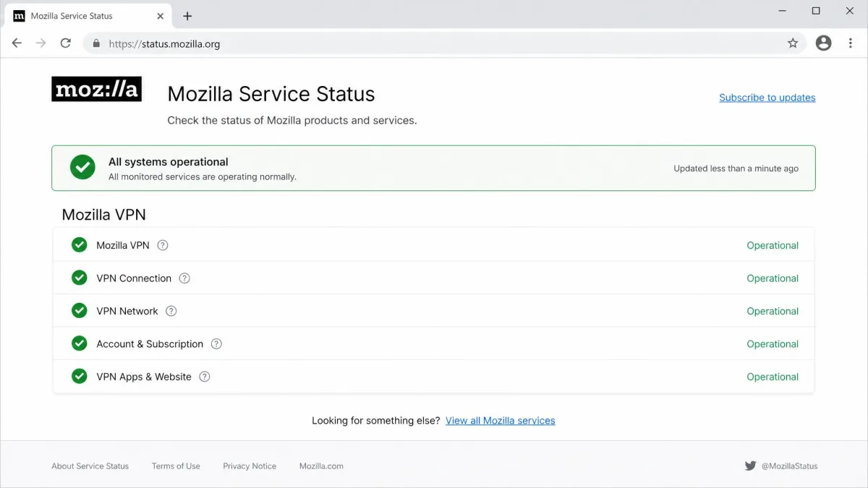Image resolution: width=868 pixels, height=488 pixels.
Task: Minimize the browser window
Action: coord(783,11)
